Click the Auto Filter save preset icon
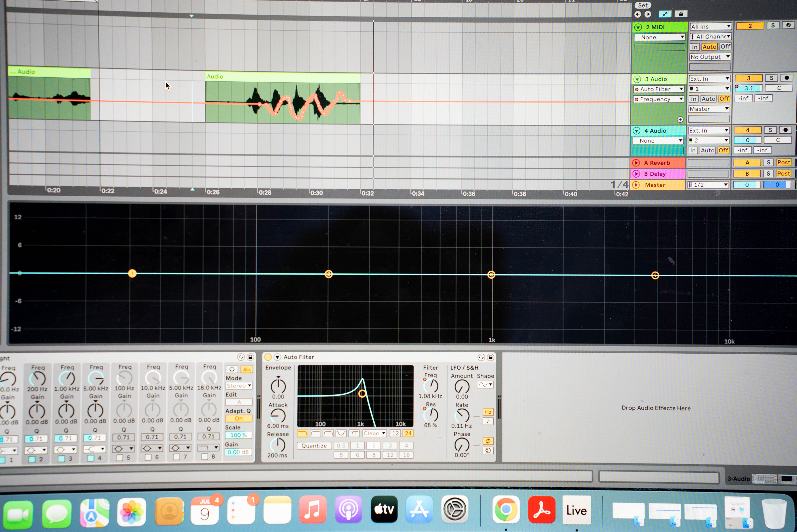Image resolution: width=797 pixels, height=532 pixels. coord(491,357)
